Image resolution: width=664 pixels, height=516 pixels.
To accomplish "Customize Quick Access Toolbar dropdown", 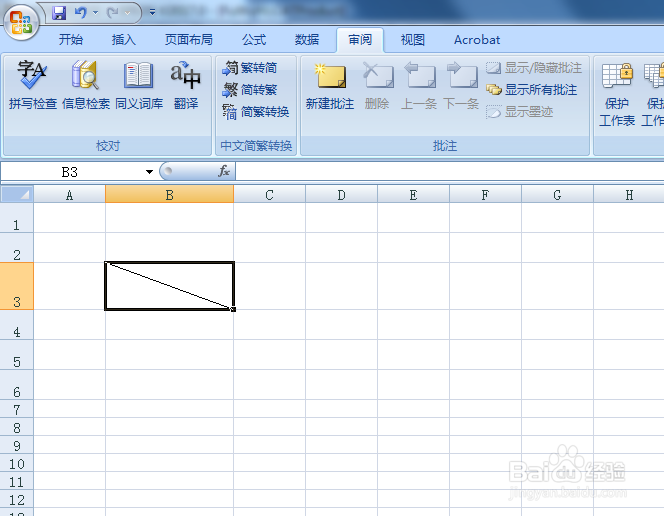I will click(152, 13).
